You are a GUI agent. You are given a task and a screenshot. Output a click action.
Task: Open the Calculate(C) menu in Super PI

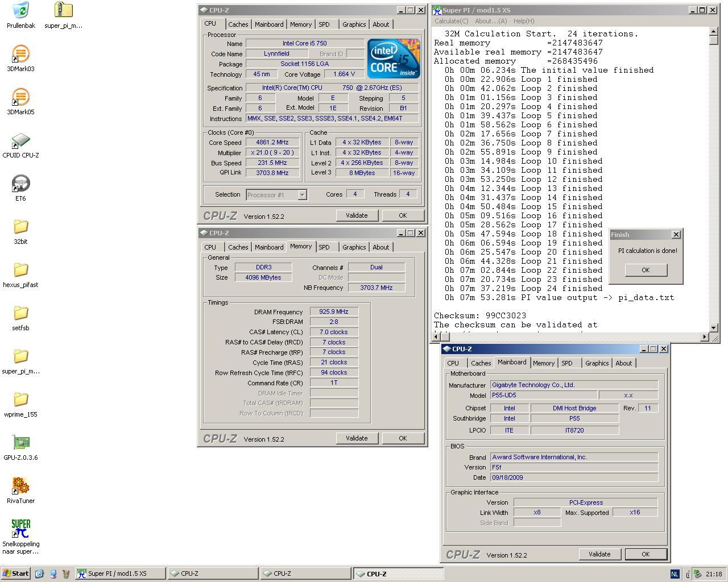coord(452,21)
